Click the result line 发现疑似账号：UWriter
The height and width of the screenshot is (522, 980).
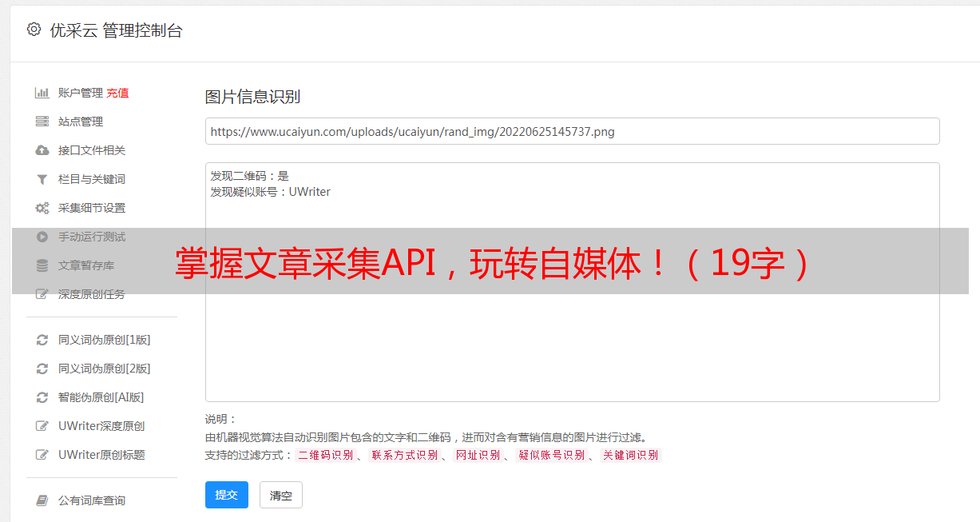pyautogui.click(x=270, y=192)
